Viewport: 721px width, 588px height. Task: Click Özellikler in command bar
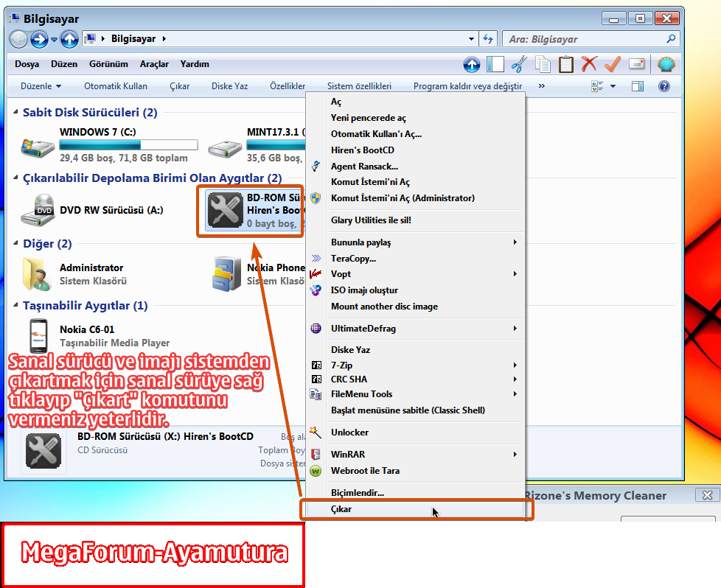coord(288,86)
